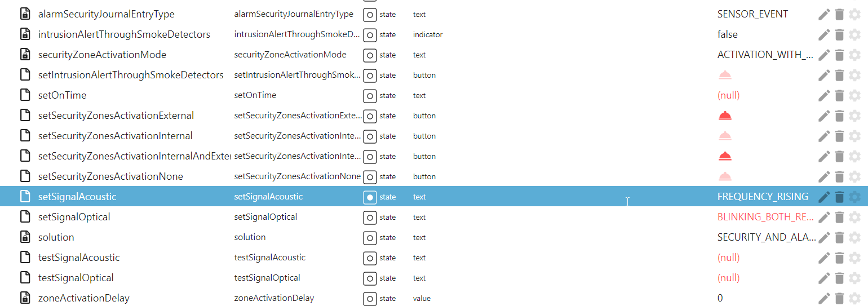Open gear settings for zoneActivationDelay
Screen dimensions: 868x306
(854, 298)
